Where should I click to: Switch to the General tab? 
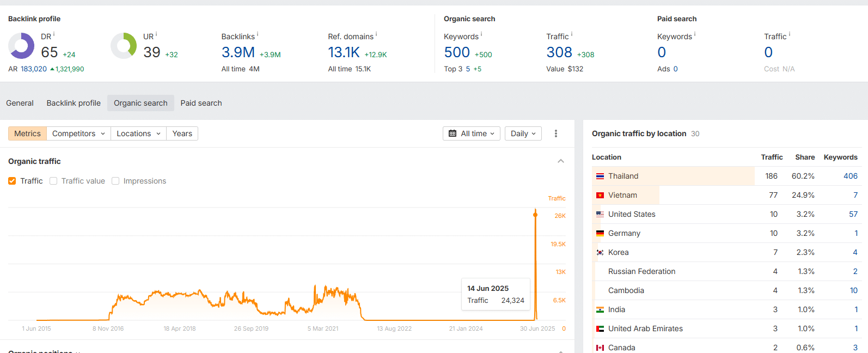coord(20,103)
